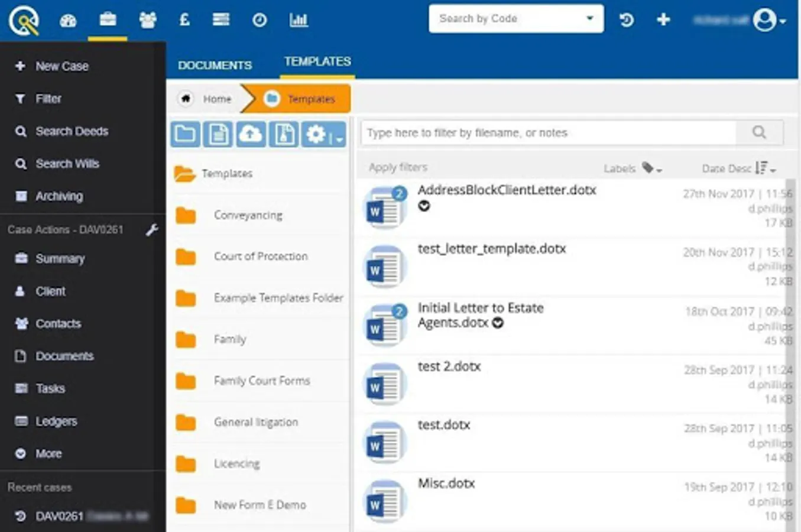Open the bar chart reports icon
Viewport: 801px width, 532px height.
coord(298,21)
